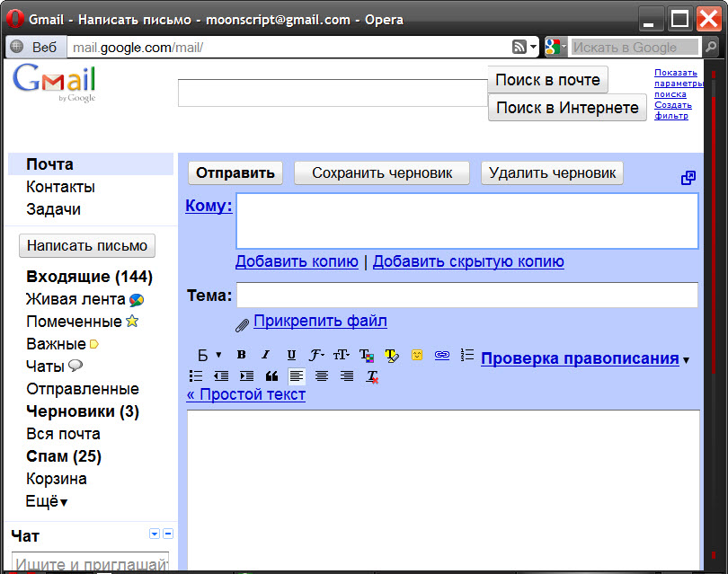Align message text left

point(297,375)
